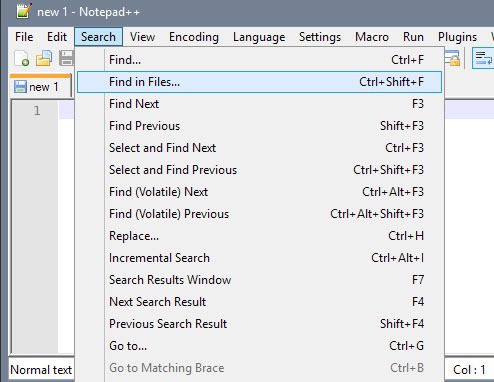Screen dimensions: 494x382
Task: Open the Plugins menu
Action: coord(457,37)
